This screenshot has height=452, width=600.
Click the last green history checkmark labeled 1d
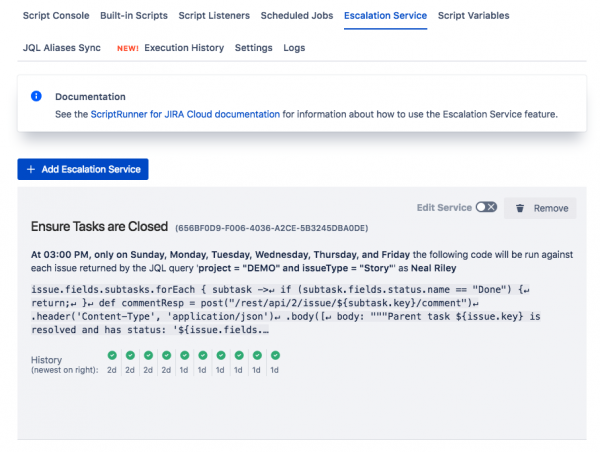(x=275, y=356)
